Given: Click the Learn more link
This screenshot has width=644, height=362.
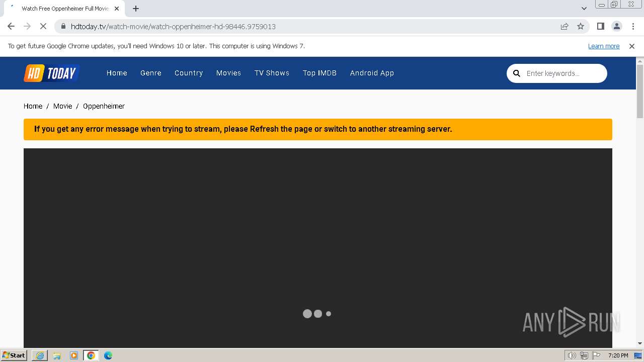Looking at the screenshot, I should coord(604,46).
